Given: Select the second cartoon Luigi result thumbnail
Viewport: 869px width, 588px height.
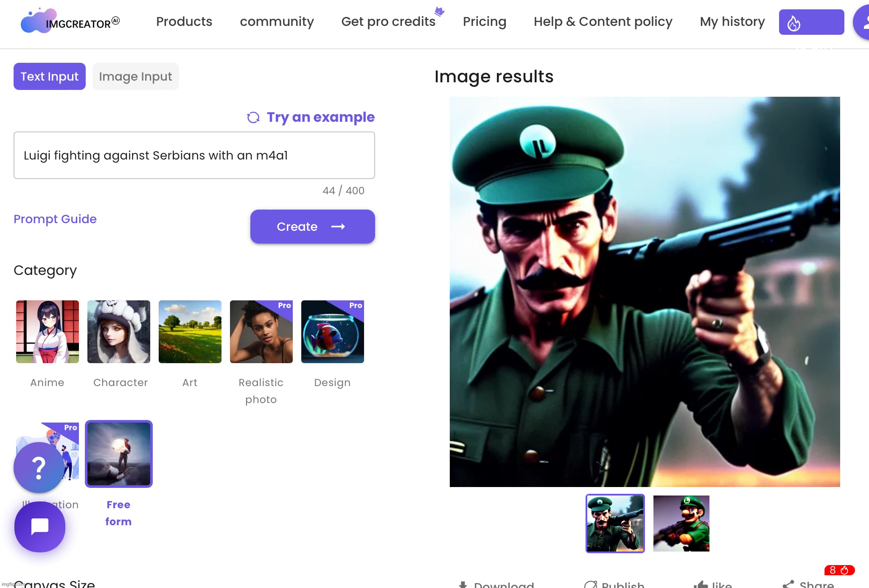Looking at the screenshot, I should click(681, 524).
